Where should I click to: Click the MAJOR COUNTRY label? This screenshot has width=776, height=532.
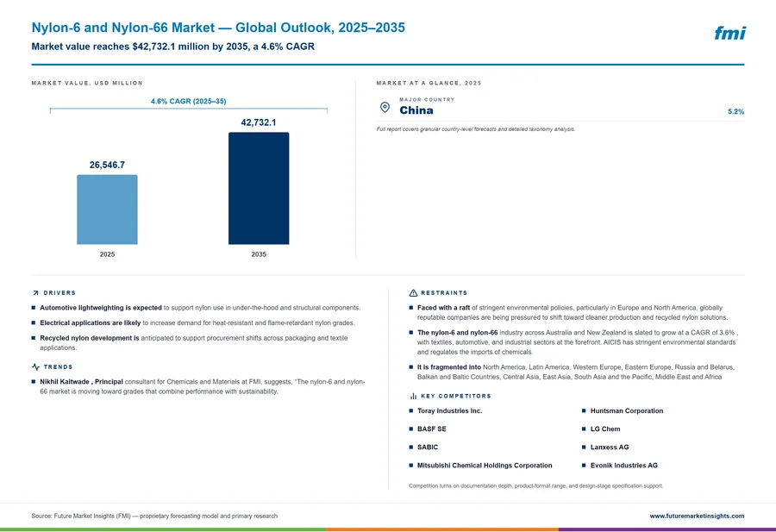point(427,99)
